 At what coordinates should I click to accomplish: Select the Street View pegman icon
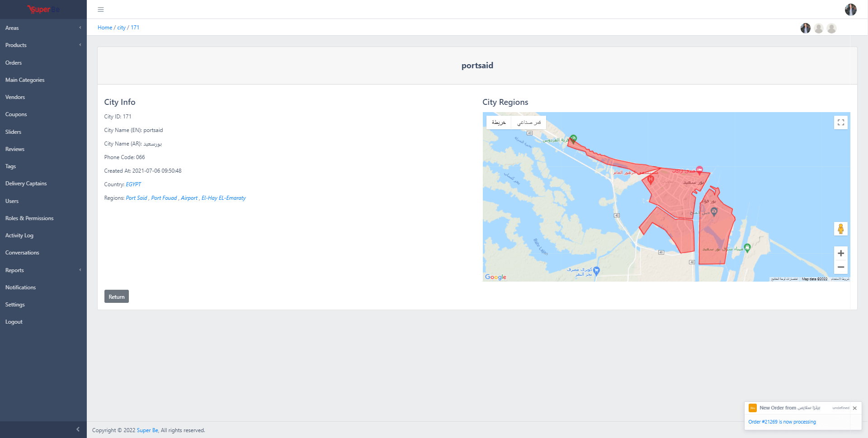[x=840, y=229]
